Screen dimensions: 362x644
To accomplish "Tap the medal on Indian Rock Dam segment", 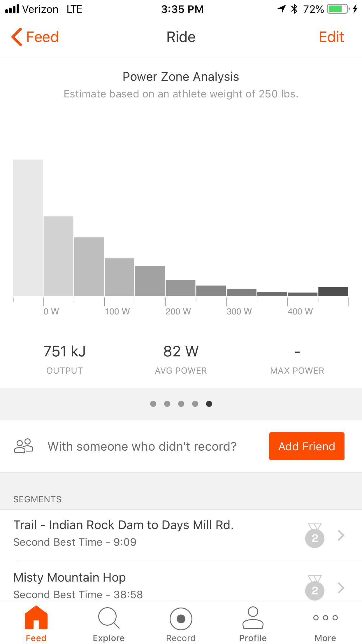I will [x=314, y=535].
